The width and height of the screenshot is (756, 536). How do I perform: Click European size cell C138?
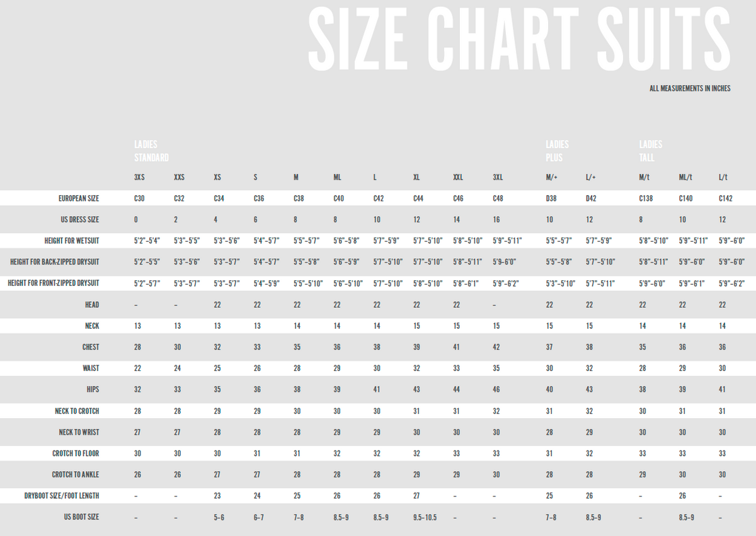tap(646, 198)
